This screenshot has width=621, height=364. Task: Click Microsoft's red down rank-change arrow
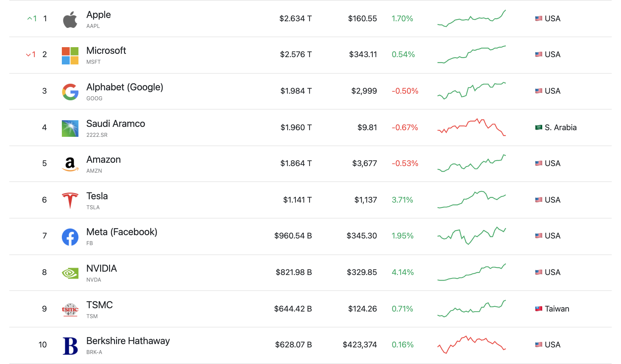[x=28, y=55]
